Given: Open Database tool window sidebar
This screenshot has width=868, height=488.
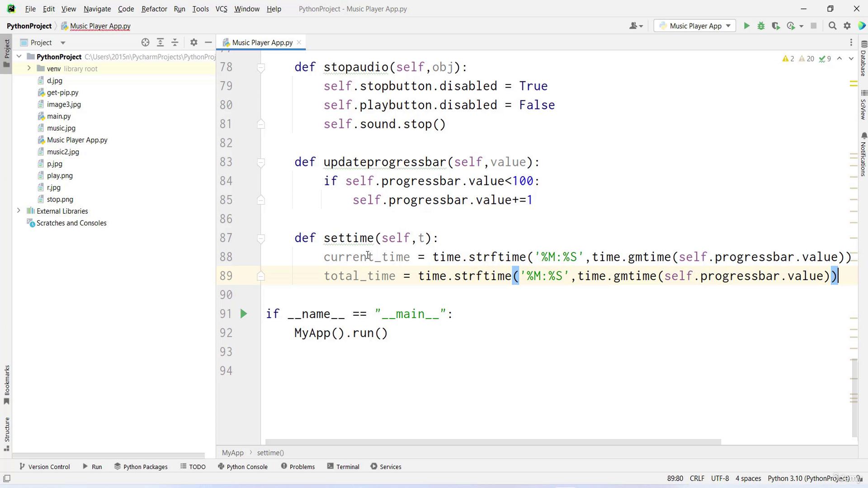Looking at the screenshot, I should (863, 59).
